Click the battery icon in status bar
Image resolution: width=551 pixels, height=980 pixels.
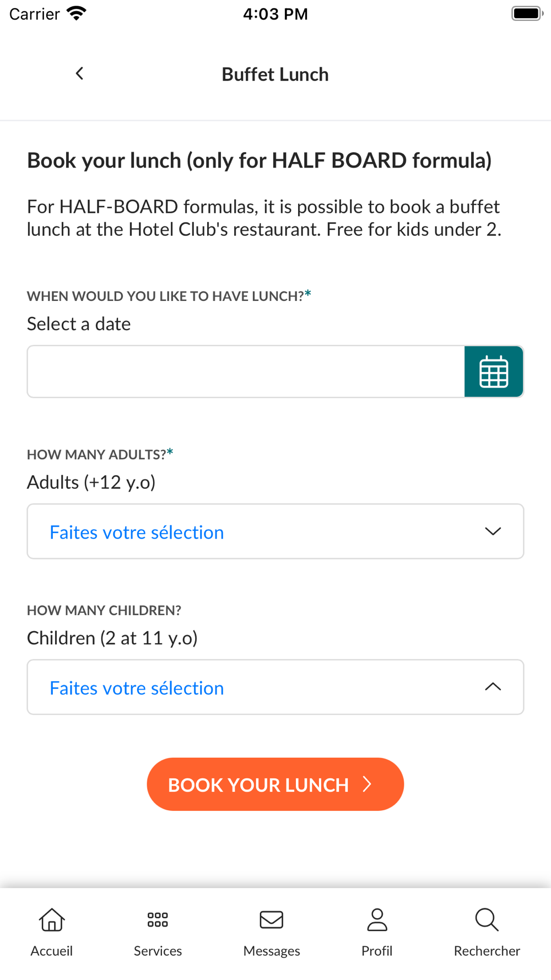(527, 13)
